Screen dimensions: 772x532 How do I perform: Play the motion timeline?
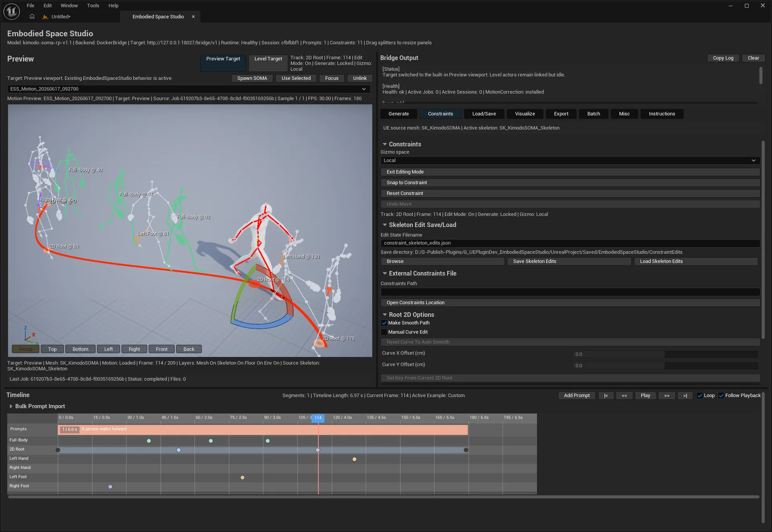point(645,396)
